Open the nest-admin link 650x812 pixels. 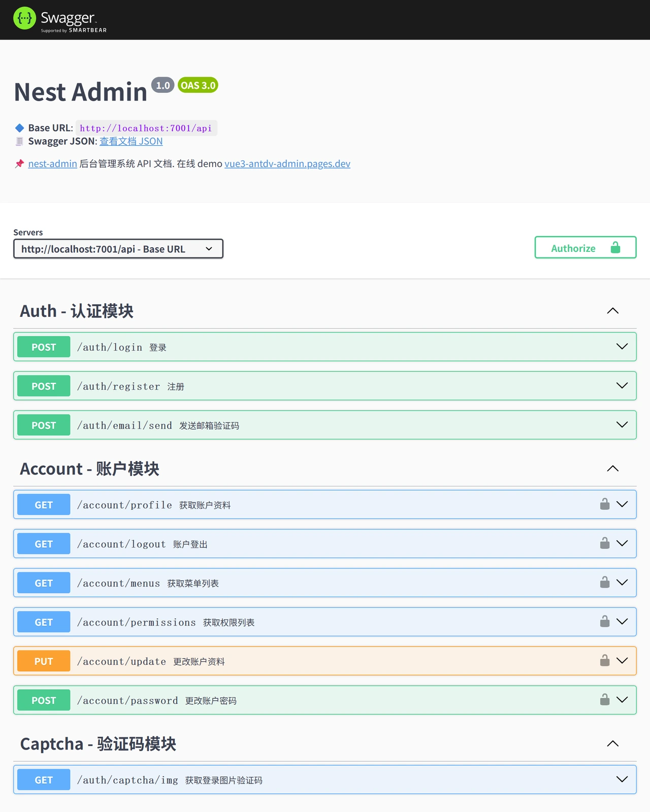pyautogui.click(x=53, y=164)
